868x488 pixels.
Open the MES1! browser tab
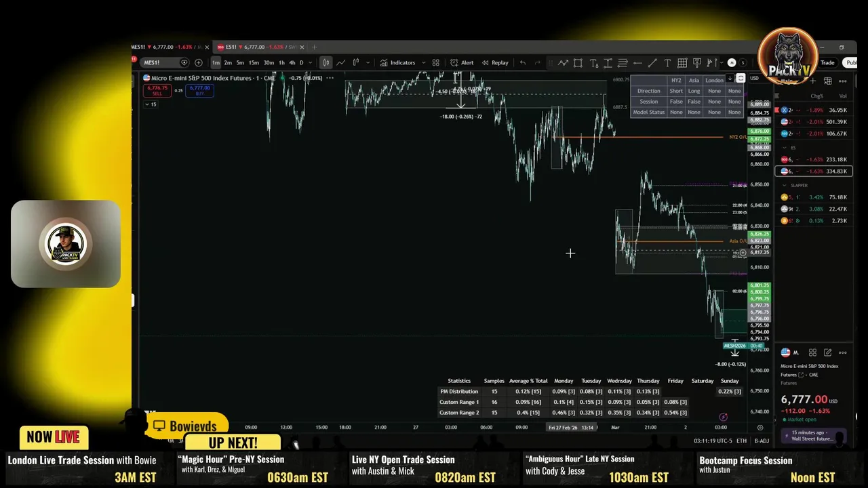coord(171,47)
